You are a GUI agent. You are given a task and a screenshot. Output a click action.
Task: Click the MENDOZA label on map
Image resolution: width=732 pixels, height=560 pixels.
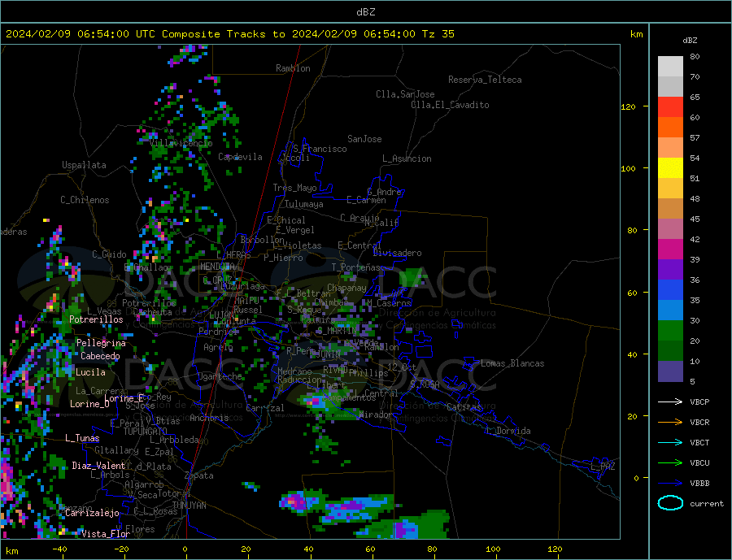tap(218, 267)
